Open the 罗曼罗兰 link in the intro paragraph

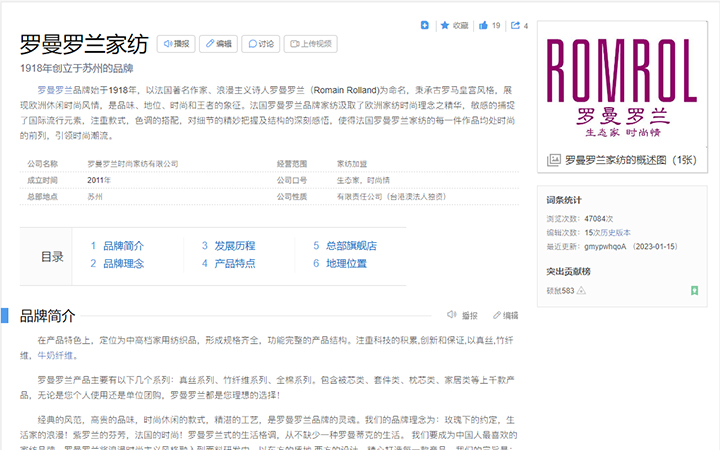(x=55, y=90)
